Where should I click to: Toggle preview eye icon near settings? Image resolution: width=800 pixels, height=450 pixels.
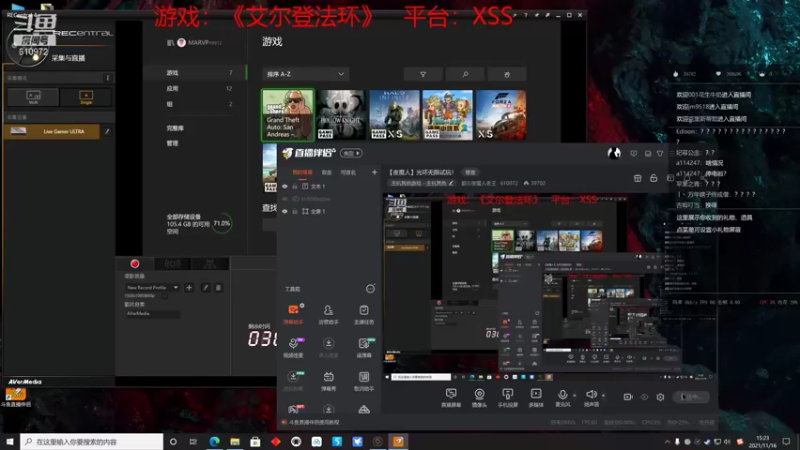644,397
